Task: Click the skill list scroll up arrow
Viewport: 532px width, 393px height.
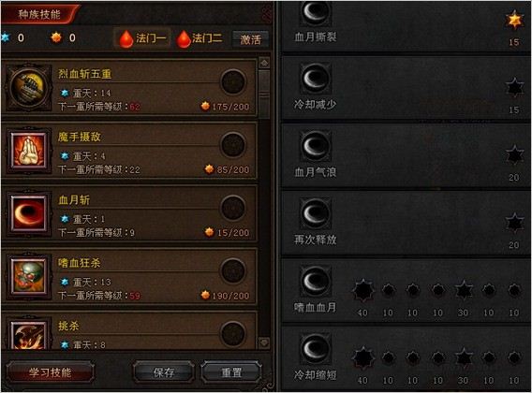Action: 264,63
